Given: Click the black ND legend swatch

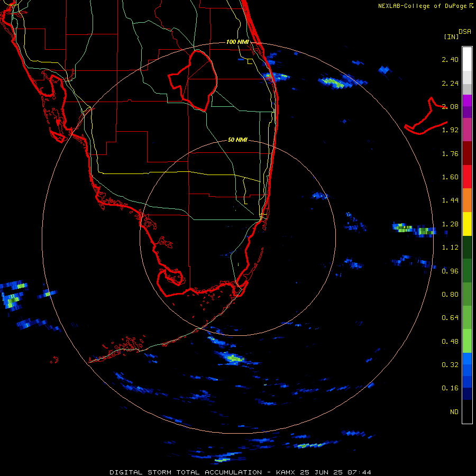Looking at the screenshot, I should tap(467, 411).
